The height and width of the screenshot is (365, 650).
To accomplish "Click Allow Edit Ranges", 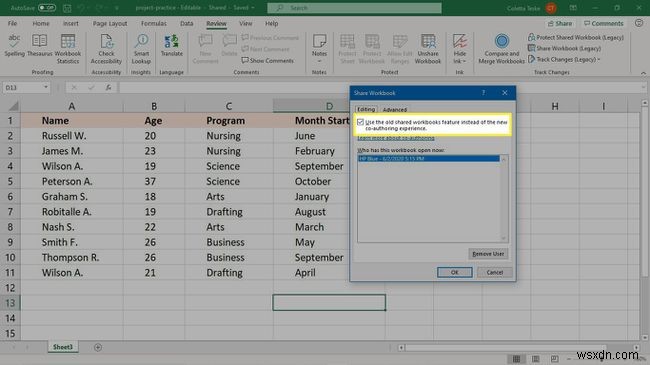I will (x=400, y=49).
